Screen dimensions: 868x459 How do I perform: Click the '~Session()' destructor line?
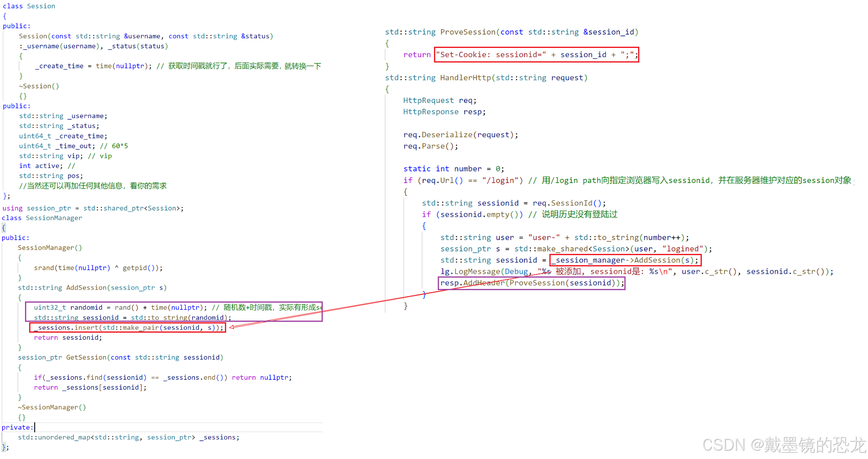coord(39,86)
